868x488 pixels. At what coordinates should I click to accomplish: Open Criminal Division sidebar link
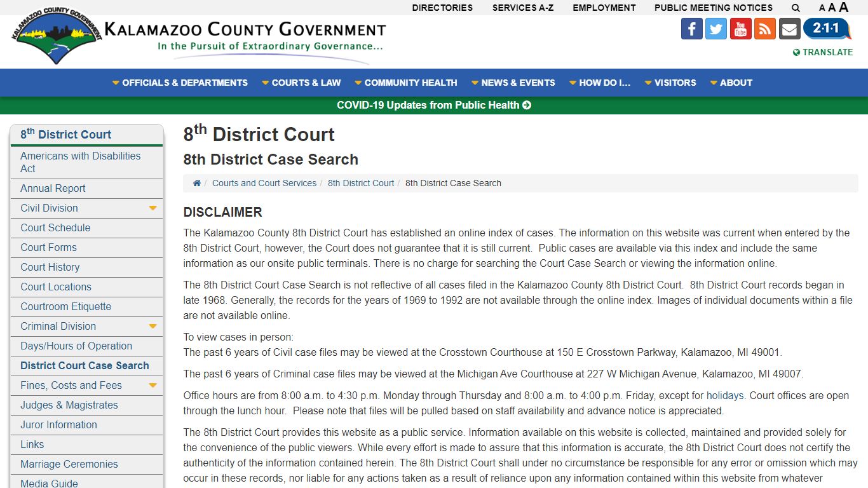pyautogui.click(x=58, y=327)
